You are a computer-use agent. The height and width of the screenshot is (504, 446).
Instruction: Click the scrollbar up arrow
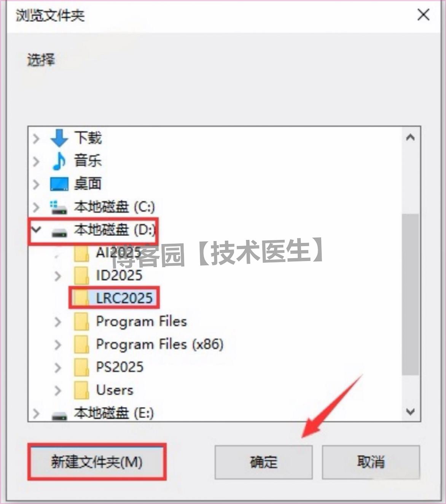[x=410, y=138]
